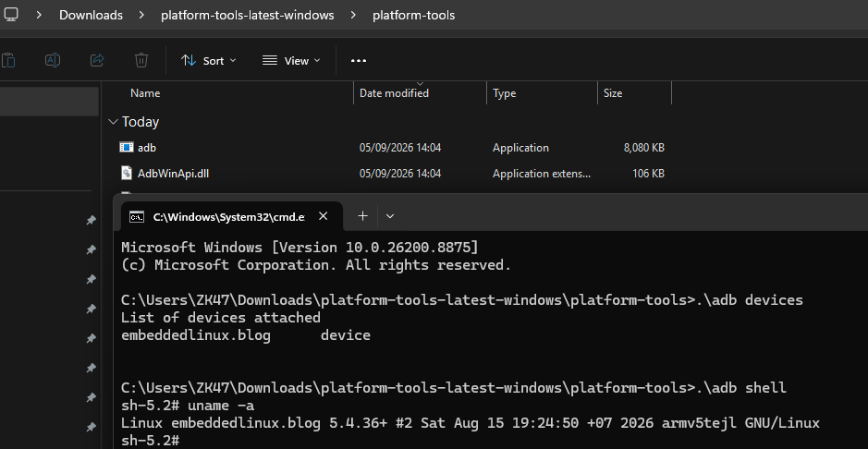868x449 pixels.
Task: Go to platform-tools-latest-windows breadcrumb folder
Action: click(x=248, y=15)
